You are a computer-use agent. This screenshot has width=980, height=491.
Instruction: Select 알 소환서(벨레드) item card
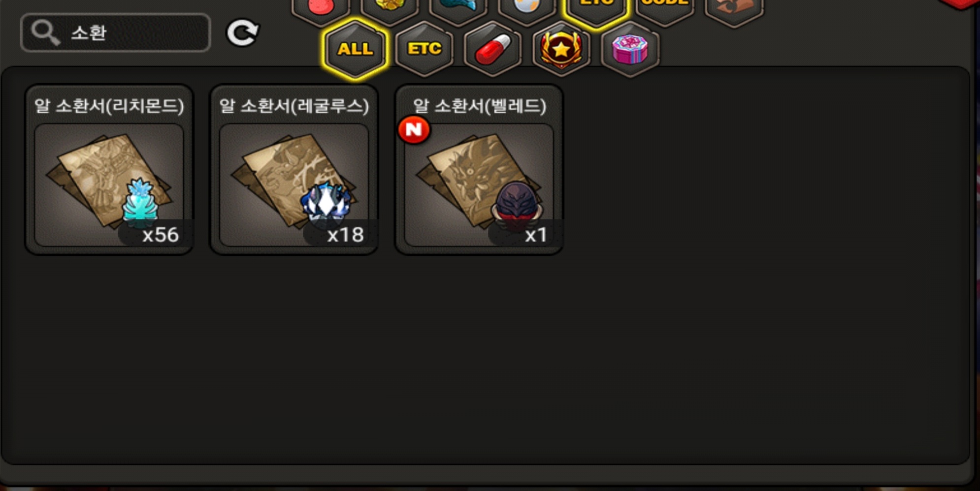479,170
